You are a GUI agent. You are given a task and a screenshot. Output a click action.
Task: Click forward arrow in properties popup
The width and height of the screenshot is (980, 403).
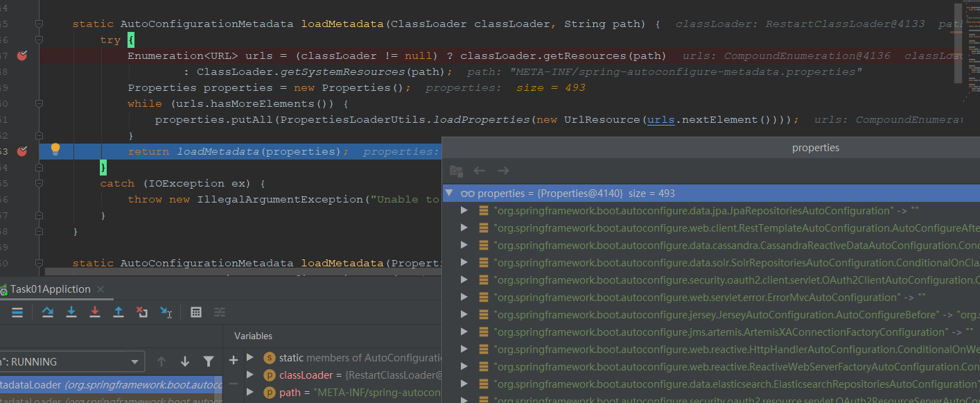[x=503, y=171]
